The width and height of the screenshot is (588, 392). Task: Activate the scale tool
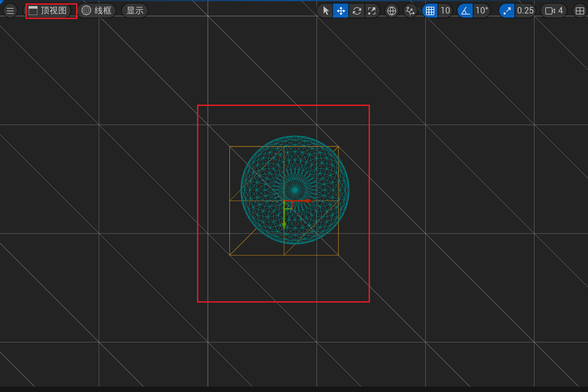[x=372, y=11]
